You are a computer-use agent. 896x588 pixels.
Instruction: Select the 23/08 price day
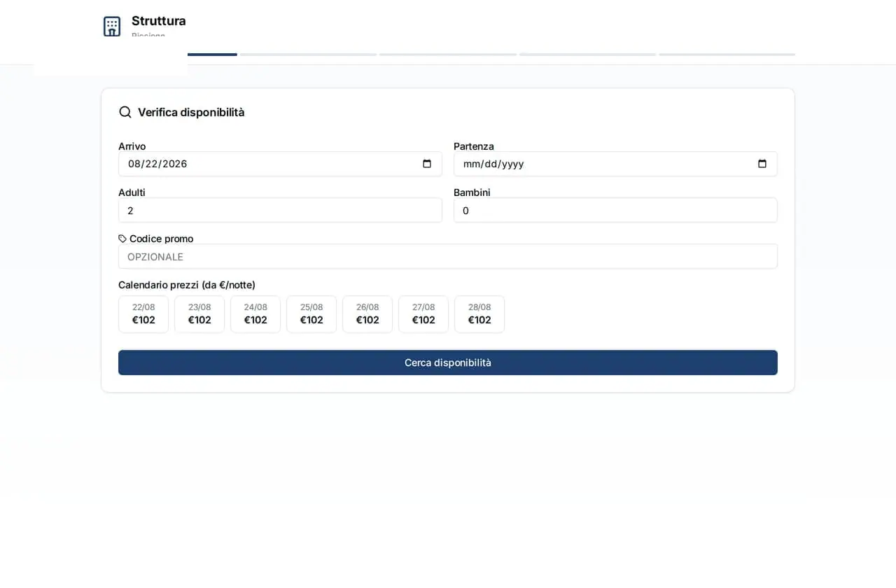point(199,314)
